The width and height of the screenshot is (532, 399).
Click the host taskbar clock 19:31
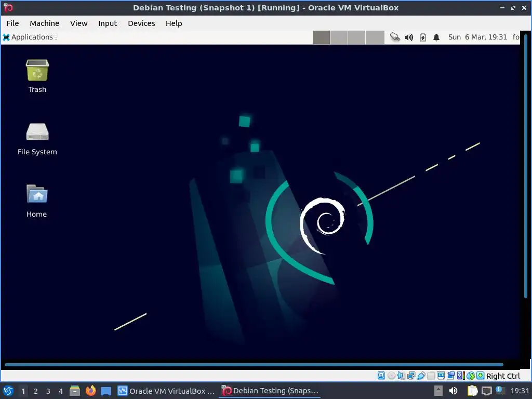coord(520,391)
